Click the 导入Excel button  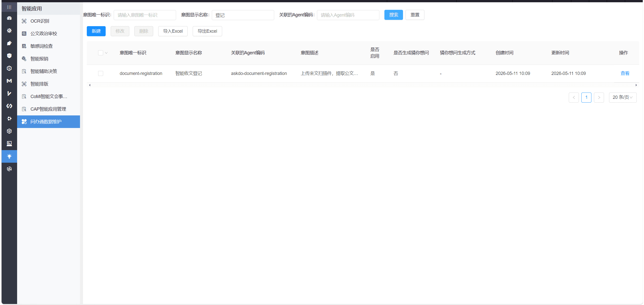[173, 31]
